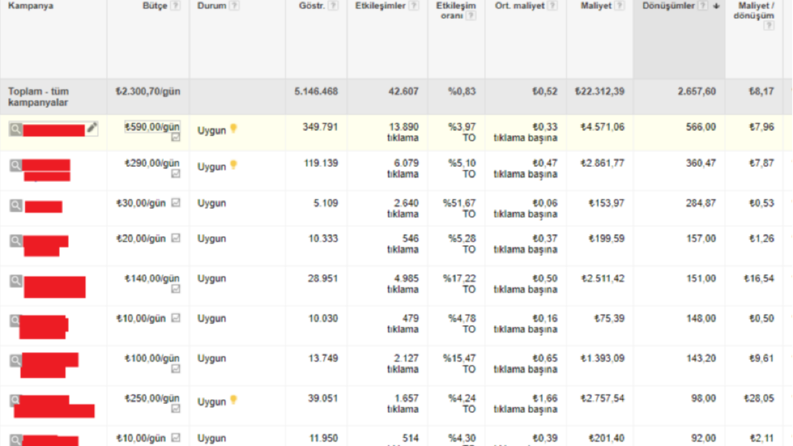Click budget chart icon beside ₺30,00/gün
The width and height of the screenshot is (793, 446).
[x=175, y=203]
